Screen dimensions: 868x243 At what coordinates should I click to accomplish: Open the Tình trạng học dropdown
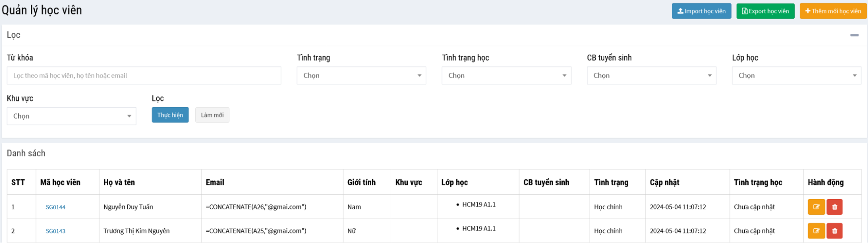tap(506, 76)
